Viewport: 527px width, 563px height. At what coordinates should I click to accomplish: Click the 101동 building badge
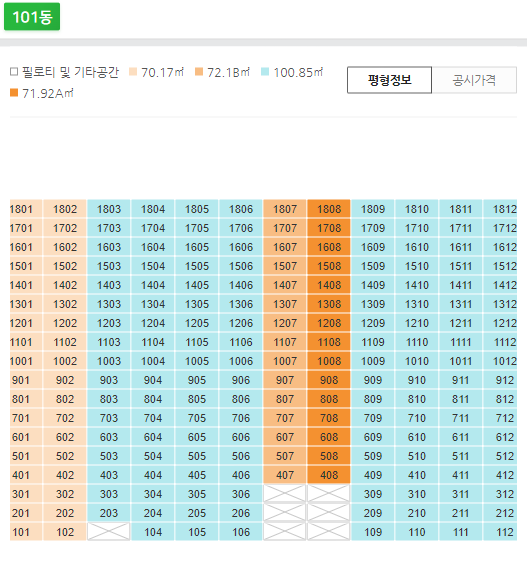click(x=32, y=17)
